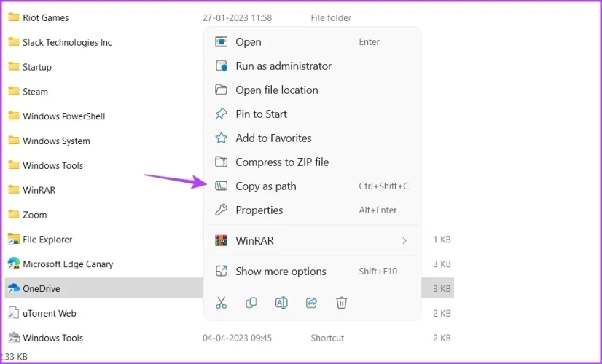This screenshot has width=602, height=364.
Task: Click the Cut scissors icon in context menu
Action: [222, 303]
